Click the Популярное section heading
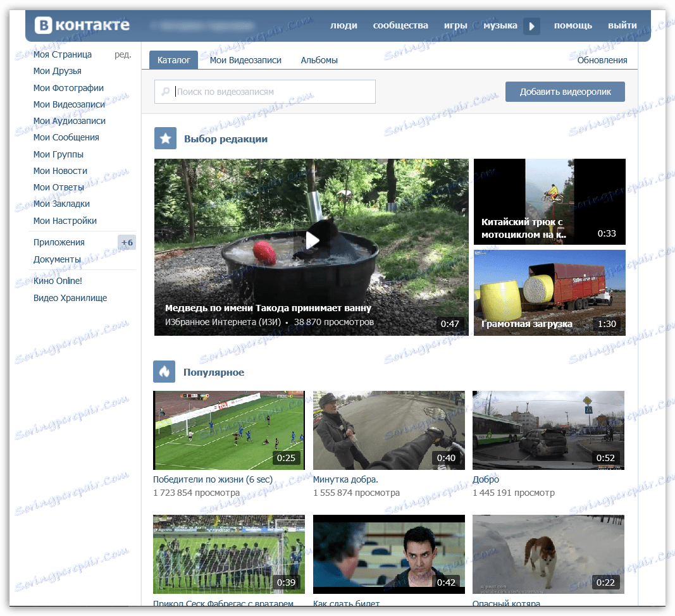The image size is (675, 616). click(214, 373)
